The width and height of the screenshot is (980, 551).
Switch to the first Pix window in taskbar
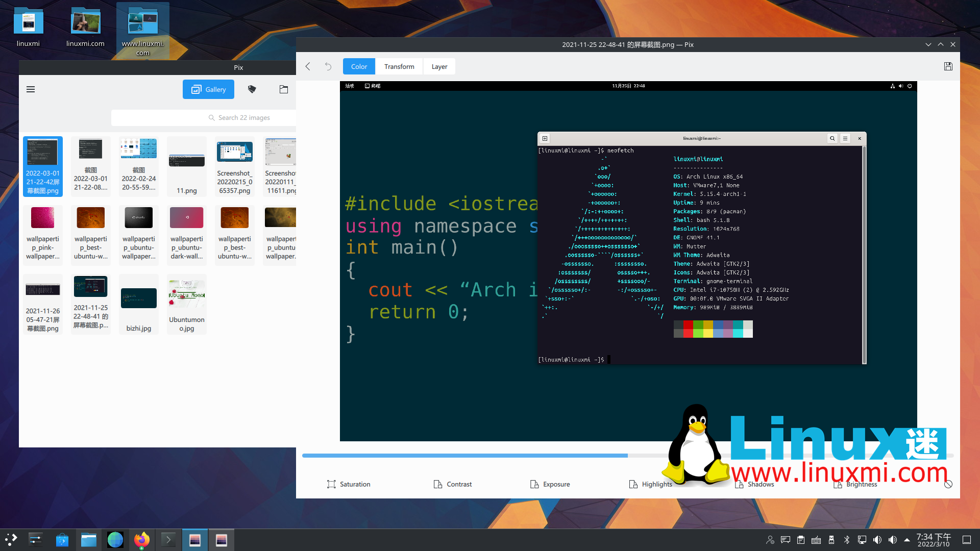coord(195,540)
